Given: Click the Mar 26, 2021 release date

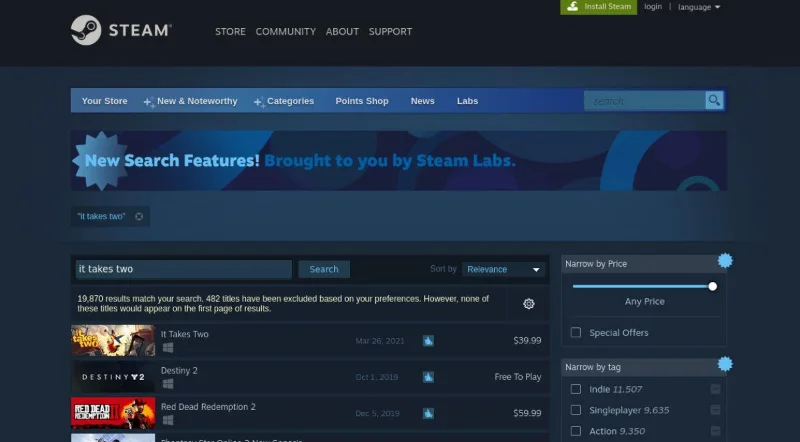Looking at the screenshot, I should (x=380, y=340).
